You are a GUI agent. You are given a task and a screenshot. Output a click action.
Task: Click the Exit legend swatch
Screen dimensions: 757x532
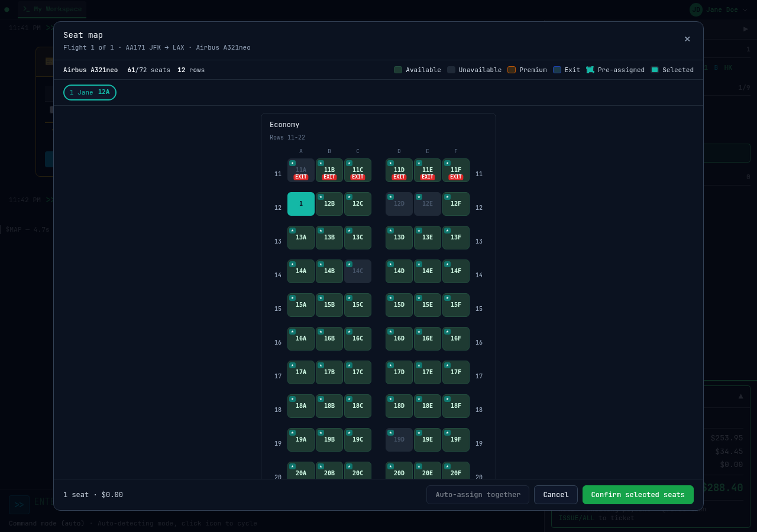pos(557,70)
